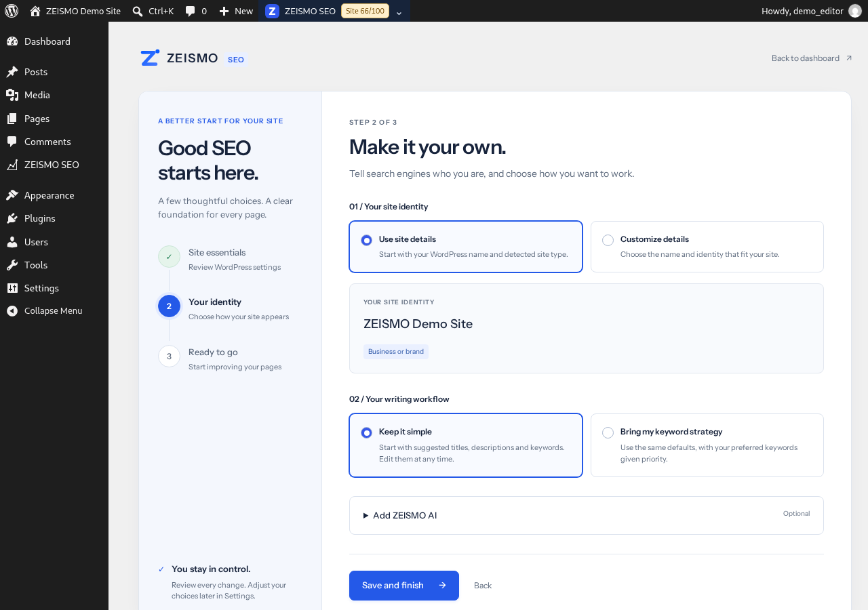
Task: Click the home icon beside ZEISMO Demo Site
Action: [35, 11]
